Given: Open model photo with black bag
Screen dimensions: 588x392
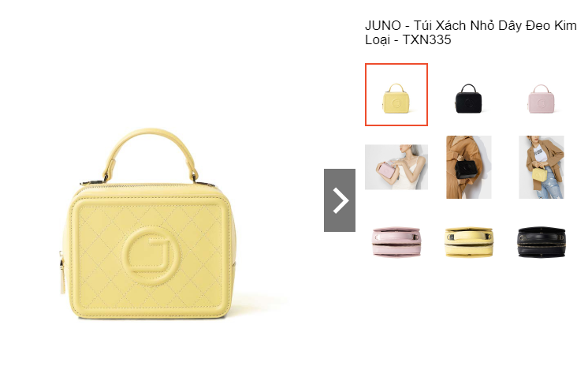Looking at the screenshot, I should pyautogui.click(x=469, y=167).
